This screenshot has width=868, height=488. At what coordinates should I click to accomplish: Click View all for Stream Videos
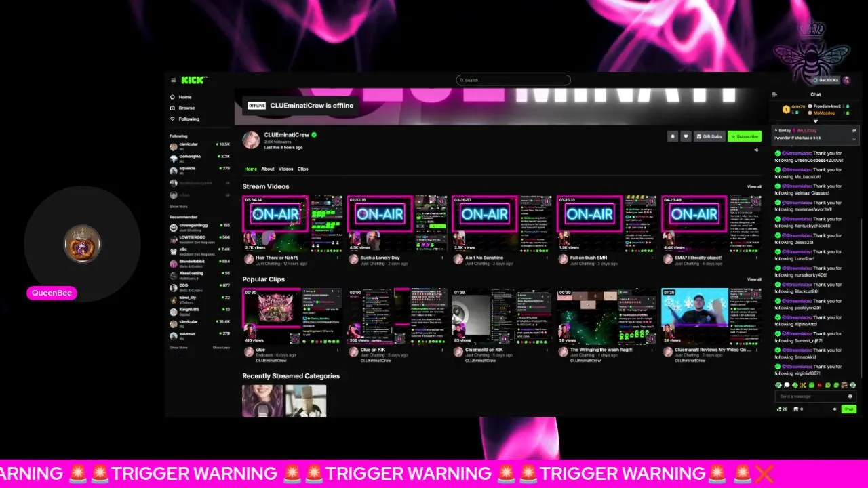(754, 186)
